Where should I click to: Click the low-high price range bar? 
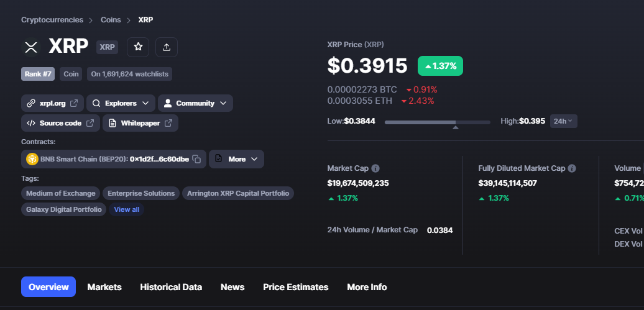tap(438, 122)
